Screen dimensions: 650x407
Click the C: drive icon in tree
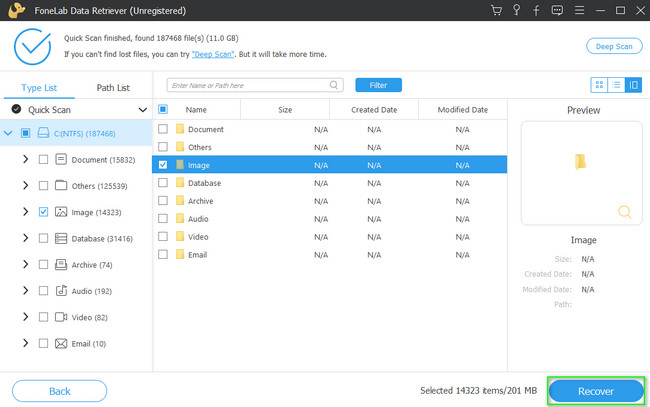click(x=44, y=133)
